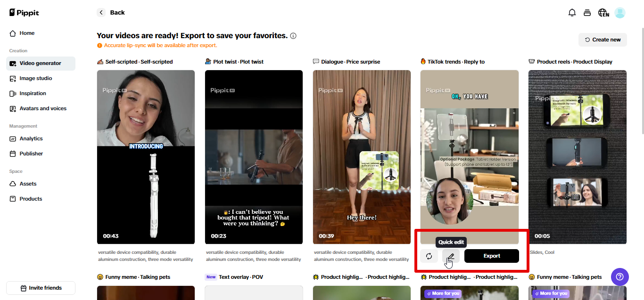Open Home in sidebar
This screenshot has width=644, height=300.
41,33
